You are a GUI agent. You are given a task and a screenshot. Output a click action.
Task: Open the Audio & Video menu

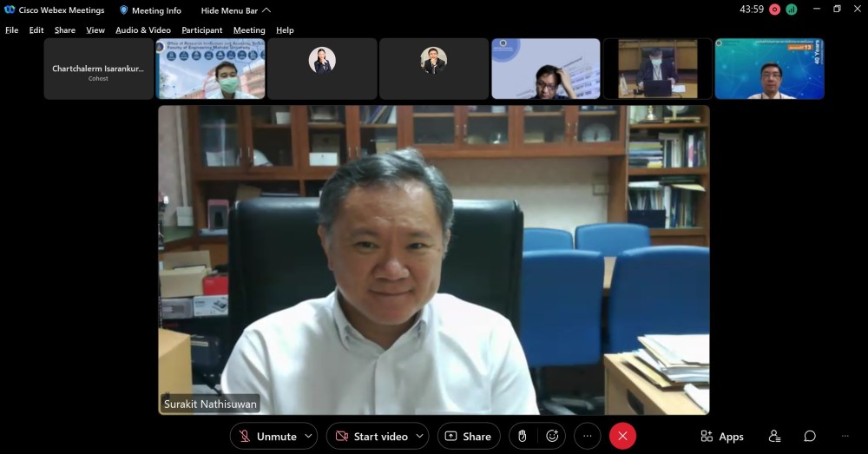coord(143,30)
